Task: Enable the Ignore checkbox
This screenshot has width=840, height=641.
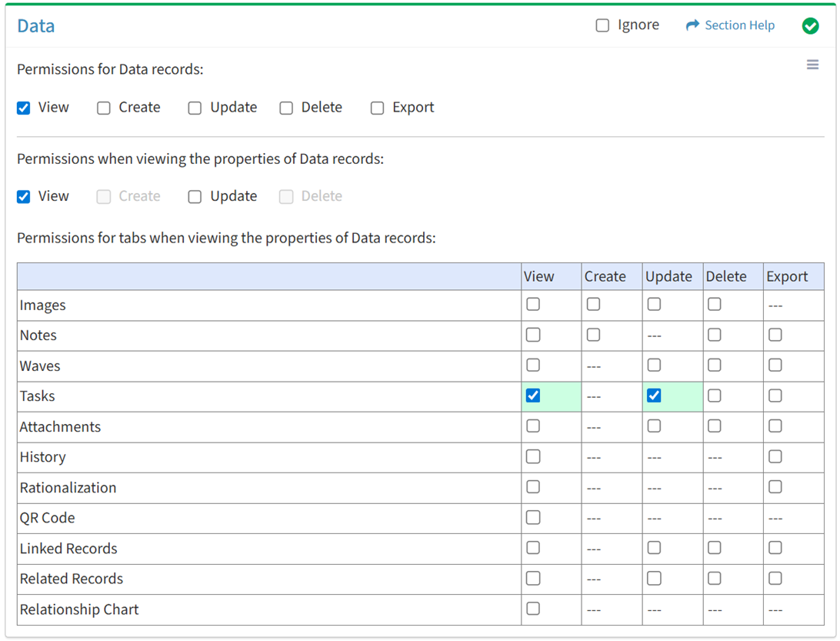Action: 602,25
